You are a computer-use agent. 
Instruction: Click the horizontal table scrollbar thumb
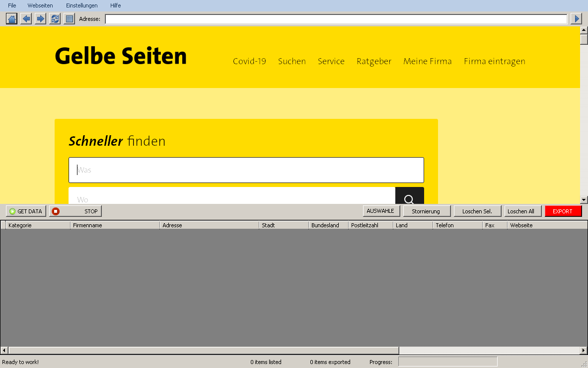click(204, 351)
